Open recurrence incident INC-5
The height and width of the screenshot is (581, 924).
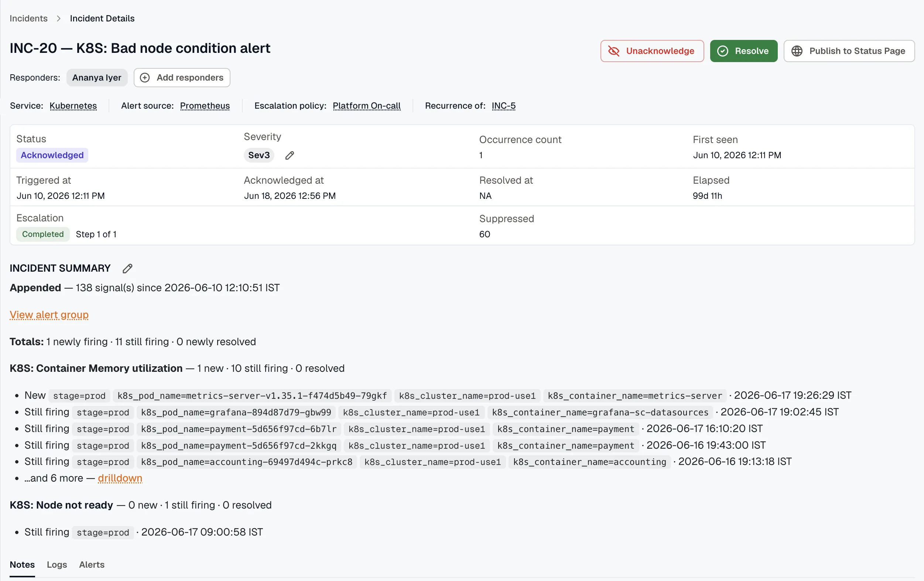pos(503,106)
